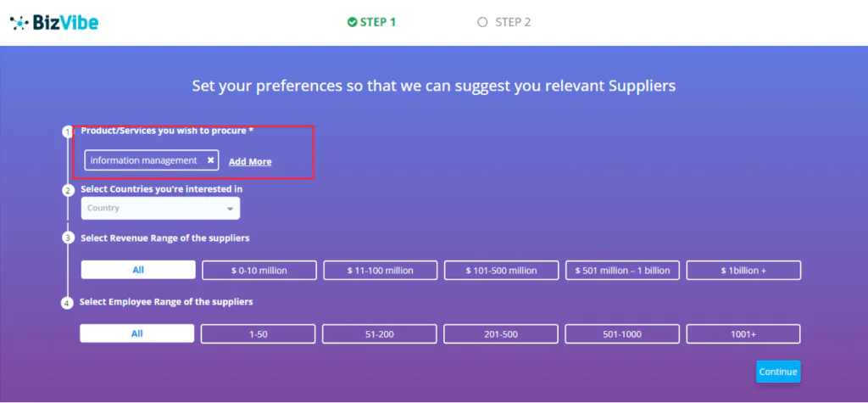
Task: Click the BizVibe logo
Action: (54, 23)
